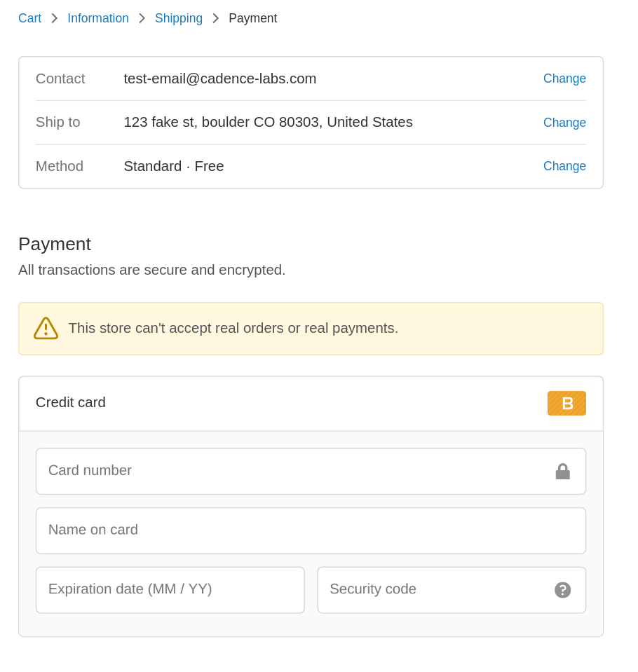Focus the Security code field

click(x=452, y=590)
